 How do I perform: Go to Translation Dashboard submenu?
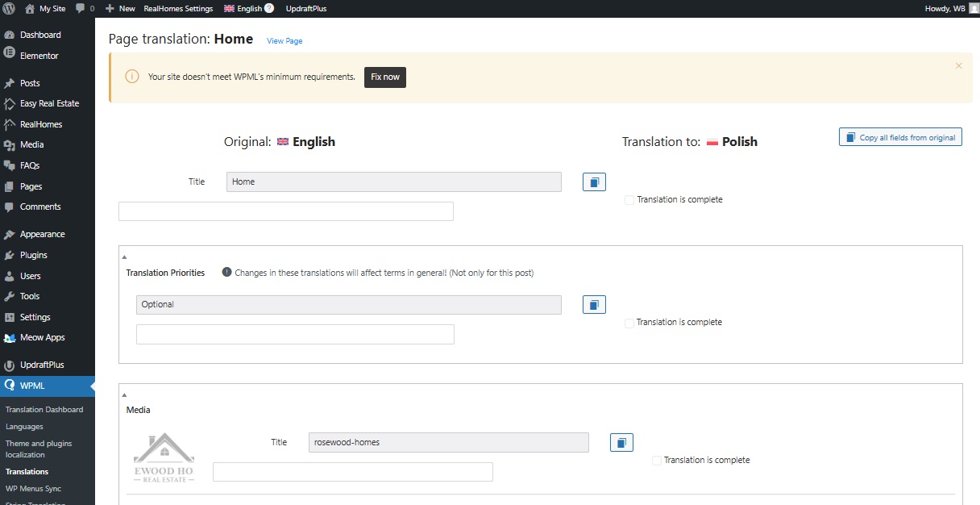pos(44,410)
